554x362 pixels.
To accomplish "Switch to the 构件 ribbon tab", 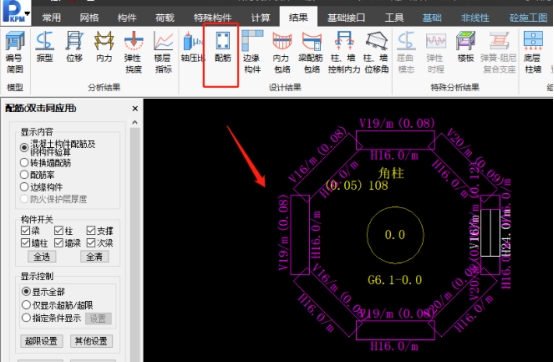I will tap(127, 18).
